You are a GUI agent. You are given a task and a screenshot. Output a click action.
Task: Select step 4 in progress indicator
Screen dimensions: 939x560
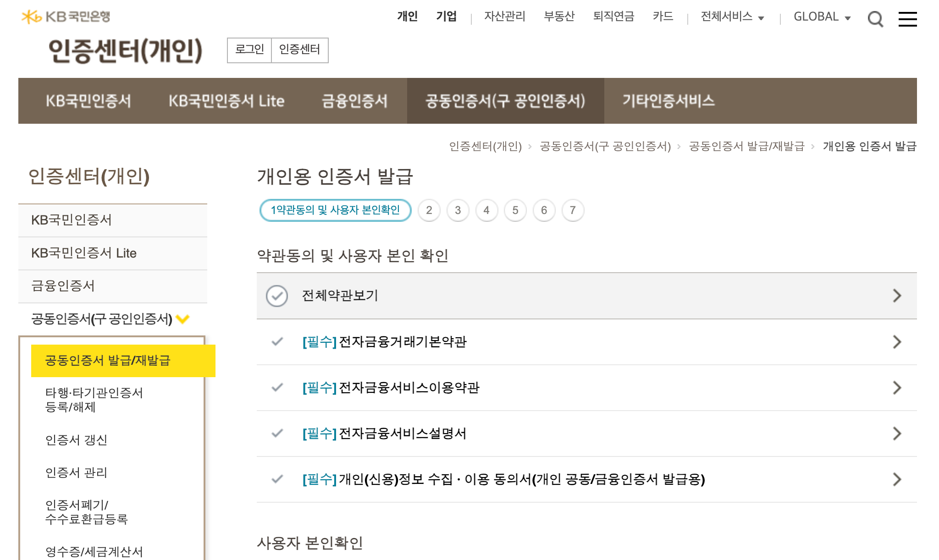pyautogui.click(x=486, y=210)
